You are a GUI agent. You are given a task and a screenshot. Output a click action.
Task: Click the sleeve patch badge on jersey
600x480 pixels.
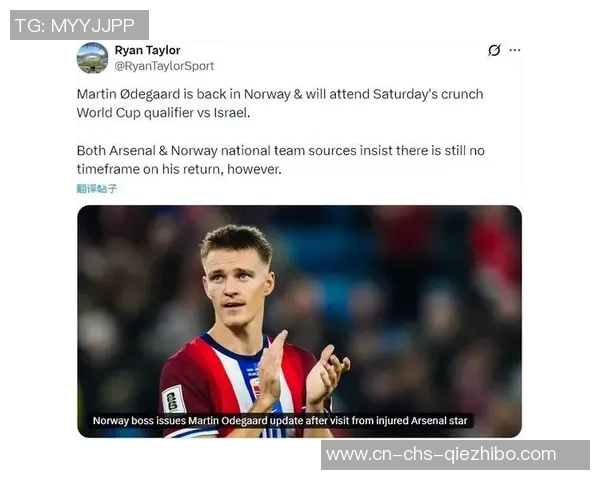[173, 399]
